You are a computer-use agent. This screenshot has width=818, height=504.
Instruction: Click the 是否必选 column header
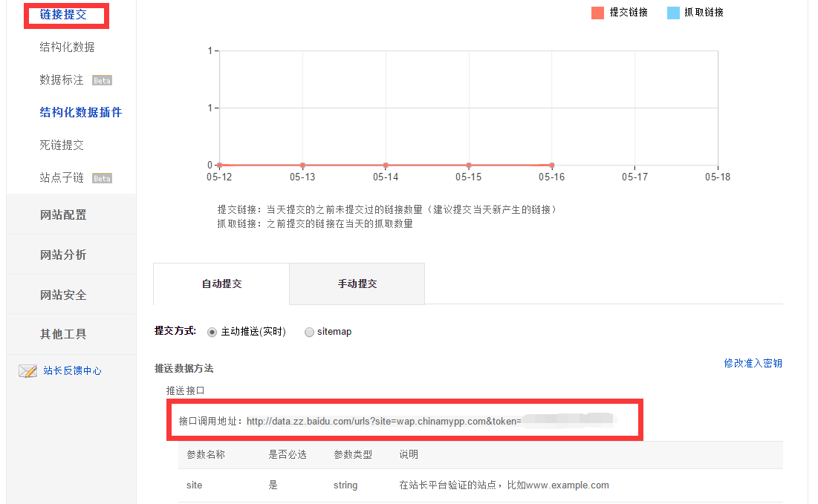(x=288, y=454)
